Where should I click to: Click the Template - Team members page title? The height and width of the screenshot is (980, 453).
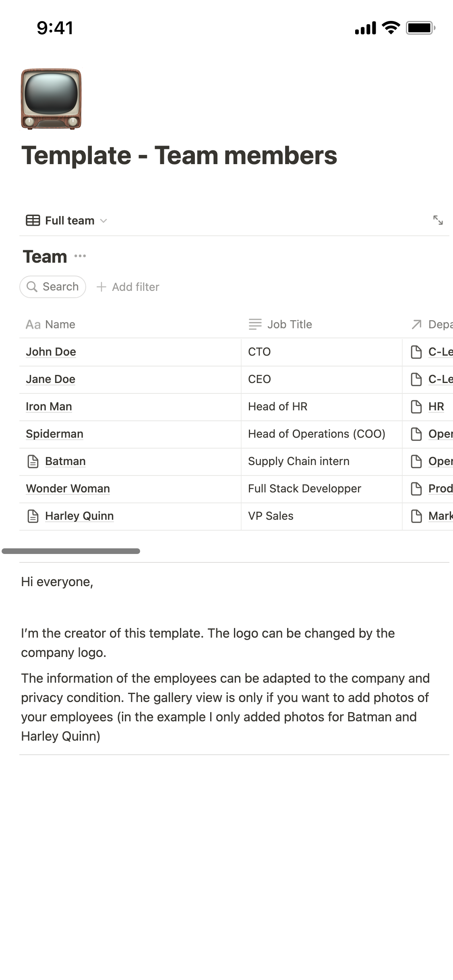point(179,156)
